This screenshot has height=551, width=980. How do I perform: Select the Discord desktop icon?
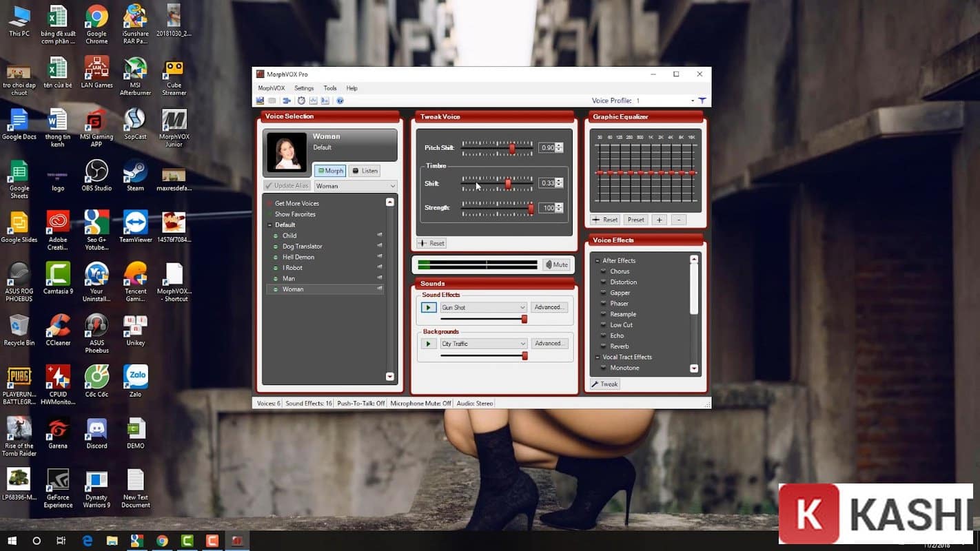pos(96,433)
